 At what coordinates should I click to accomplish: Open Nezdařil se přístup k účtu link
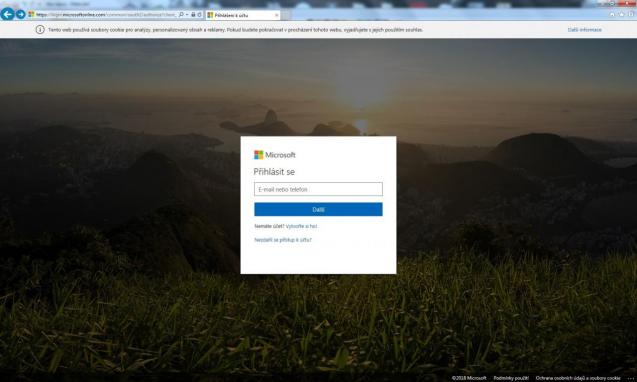point(283,240)
